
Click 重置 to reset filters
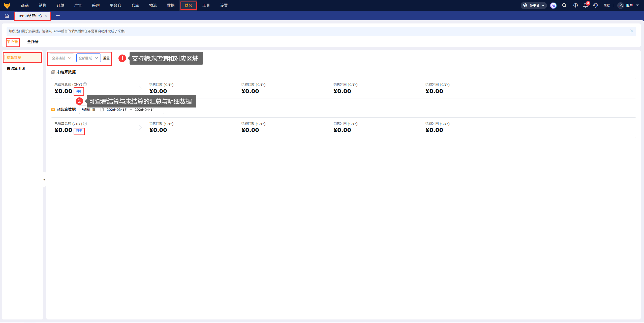coord(106,58)
